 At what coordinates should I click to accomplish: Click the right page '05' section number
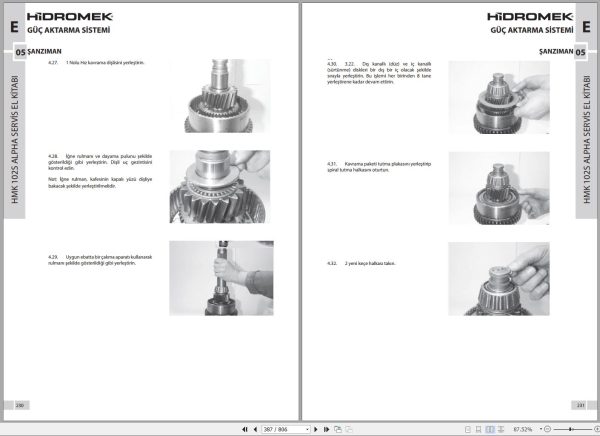[x=580, y=52]
